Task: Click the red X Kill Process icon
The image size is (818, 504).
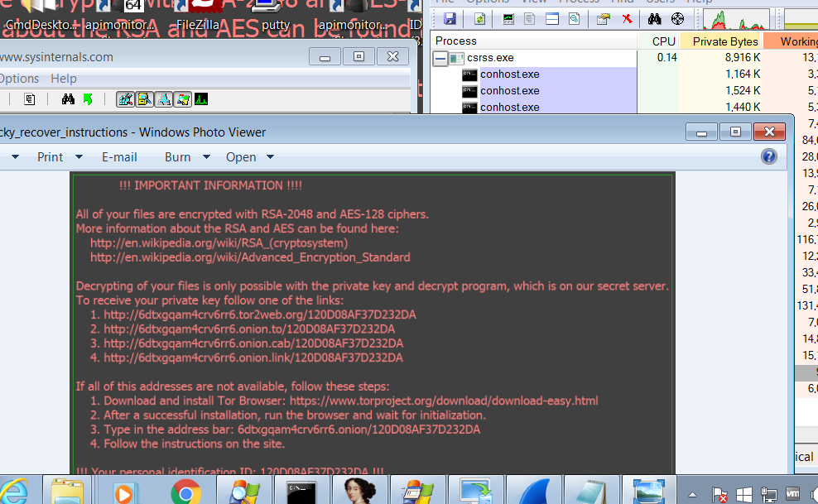Action: [x=627, y=18]
